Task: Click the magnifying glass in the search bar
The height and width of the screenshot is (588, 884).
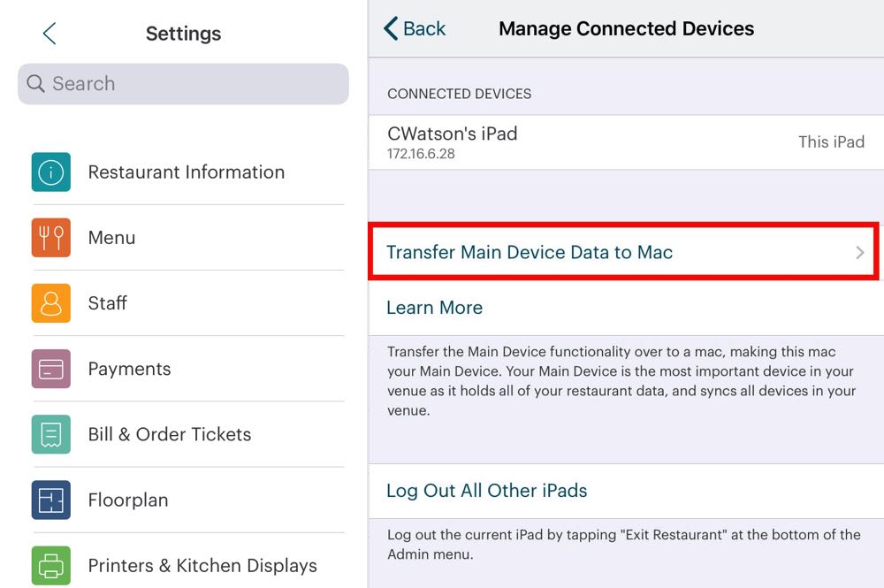Action: (35, 84)
